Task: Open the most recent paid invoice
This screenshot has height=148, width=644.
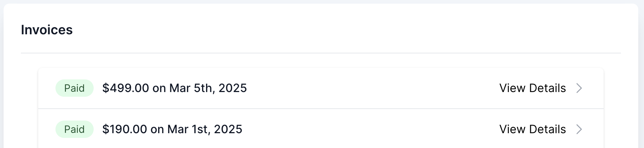Action: 532,88
